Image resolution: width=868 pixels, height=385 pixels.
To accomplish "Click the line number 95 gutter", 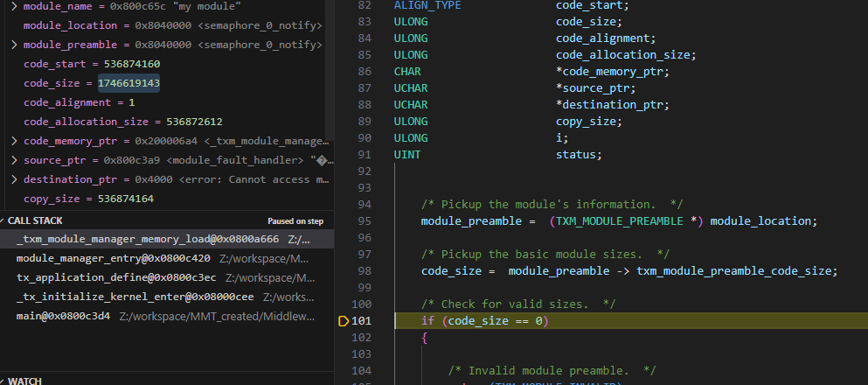I will [x=365, y=220].
